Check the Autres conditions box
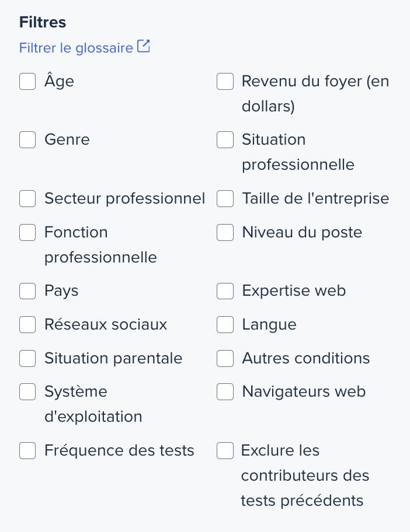Image resolution: width=410 pixels, height=532 pixels. (225, 359)
